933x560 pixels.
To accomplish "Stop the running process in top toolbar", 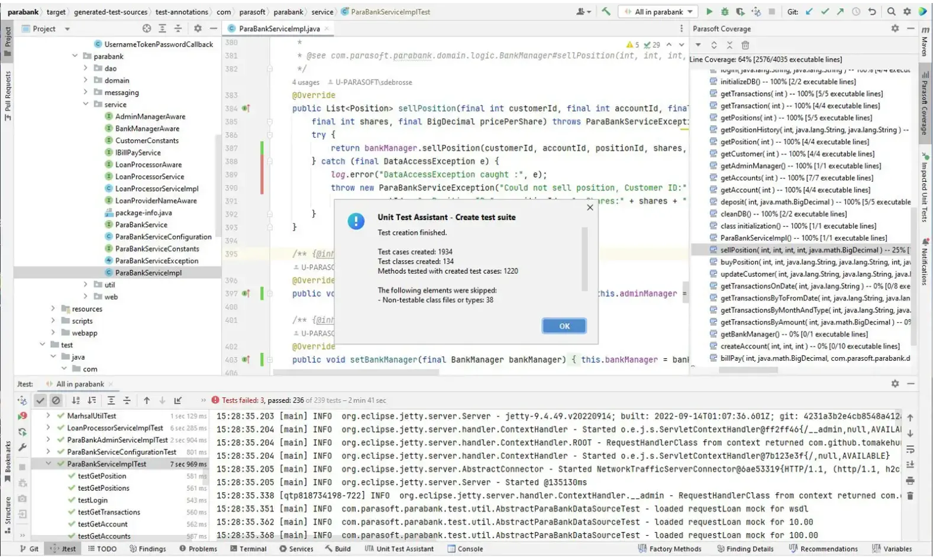I will pos(771,12).
